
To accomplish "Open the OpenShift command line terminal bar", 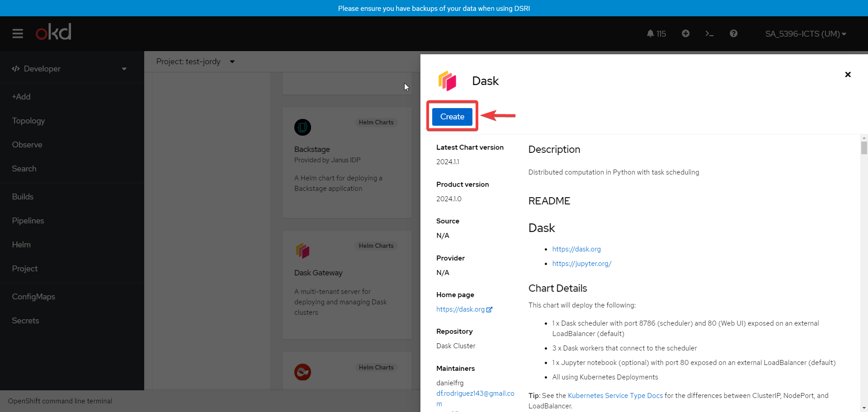I will (x=60, y=401).
